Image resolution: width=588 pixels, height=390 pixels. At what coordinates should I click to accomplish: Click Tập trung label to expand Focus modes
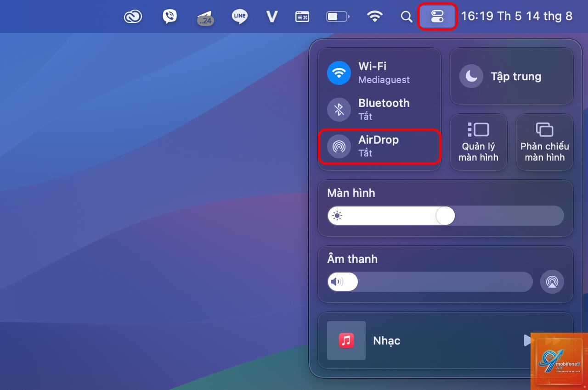516,77
